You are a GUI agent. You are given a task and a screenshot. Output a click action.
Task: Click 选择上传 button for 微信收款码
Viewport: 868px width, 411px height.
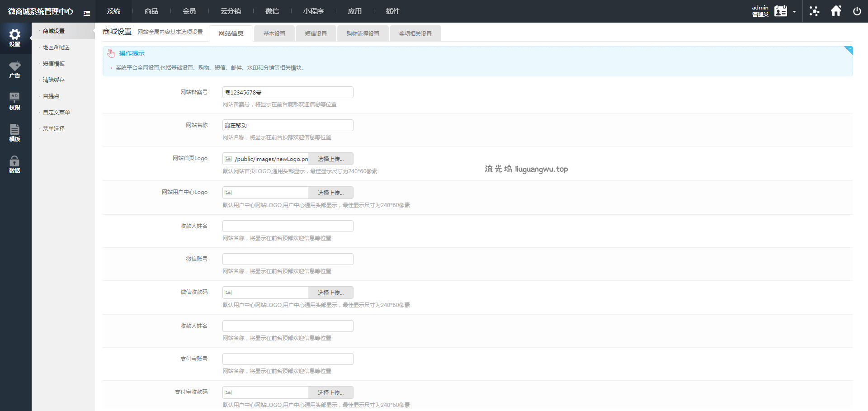point(330,293)
